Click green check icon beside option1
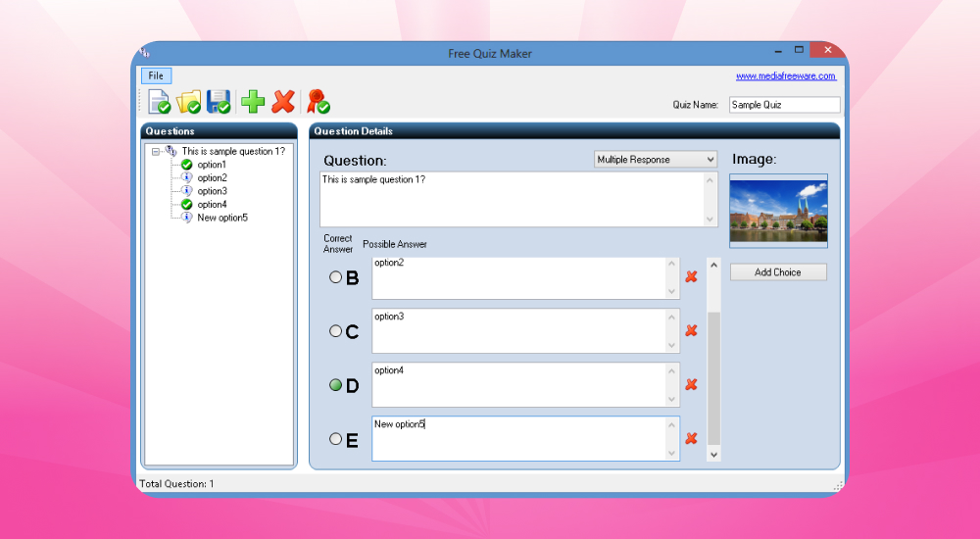The image size is (980, 539). pos(186,165)
